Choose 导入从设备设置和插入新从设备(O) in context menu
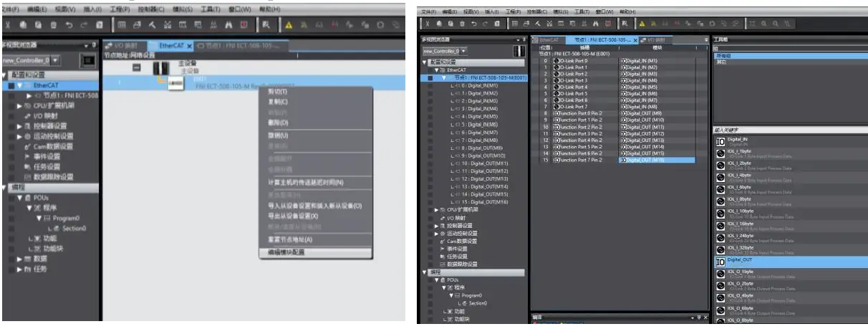 pos(315,206)
